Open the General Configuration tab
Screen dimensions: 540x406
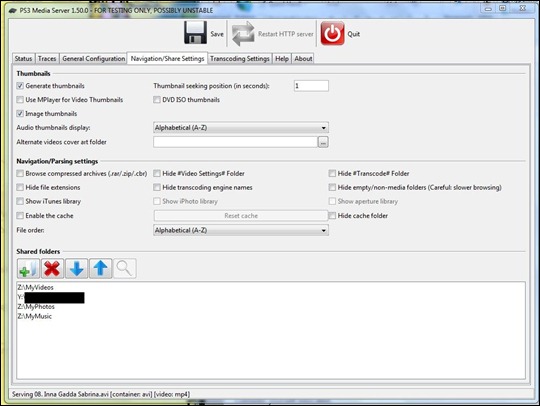94,59
